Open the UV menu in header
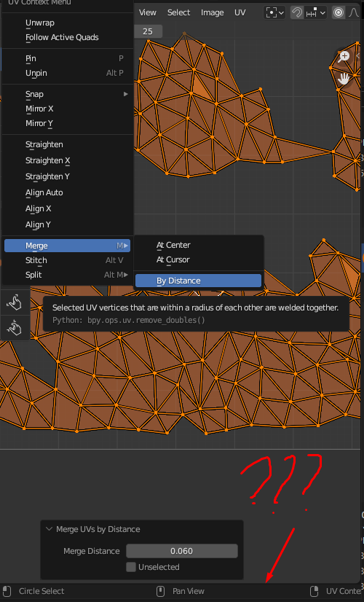The image size is (364, 602). pos(240,12)
